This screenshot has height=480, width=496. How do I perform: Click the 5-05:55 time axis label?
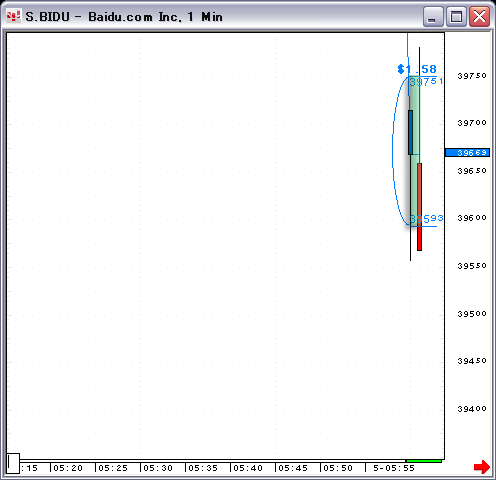pos(394,468)
